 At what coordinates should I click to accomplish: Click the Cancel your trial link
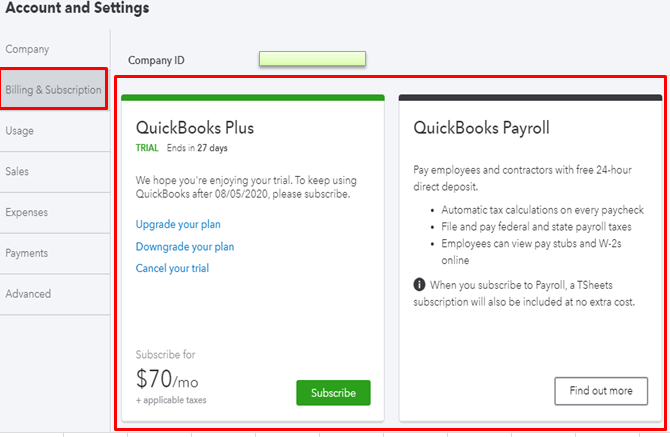pos(172,268)
